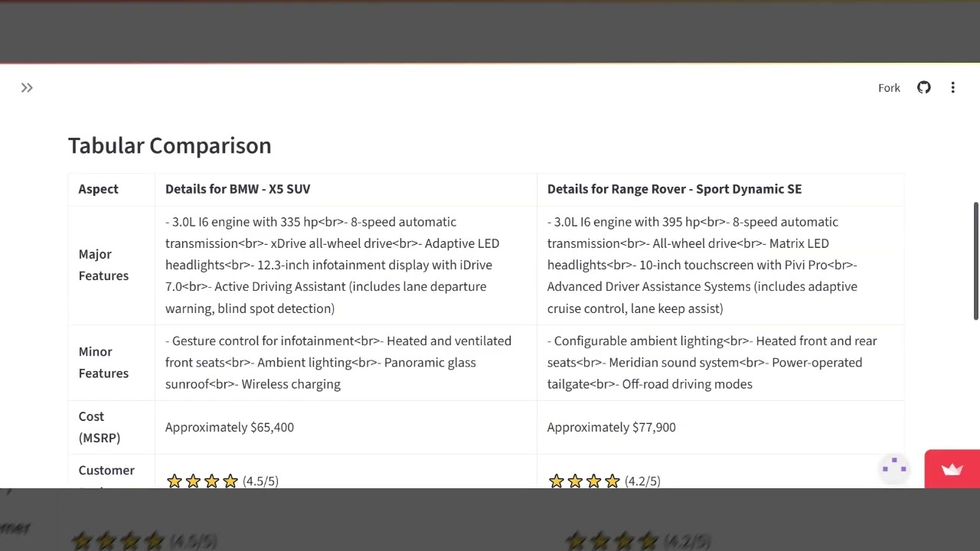
Task: Click the red Streamlit crown badge
Action: coord(952,469)
